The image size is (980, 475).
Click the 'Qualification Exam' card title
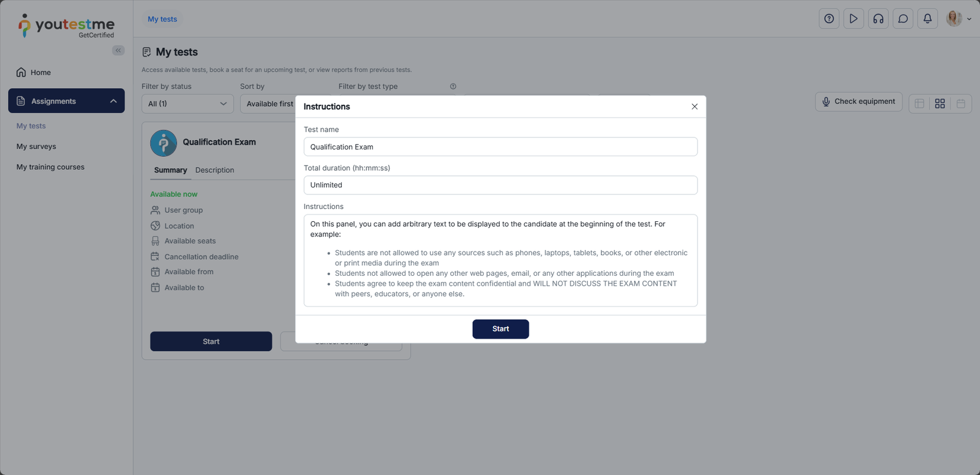click(219, 142)
